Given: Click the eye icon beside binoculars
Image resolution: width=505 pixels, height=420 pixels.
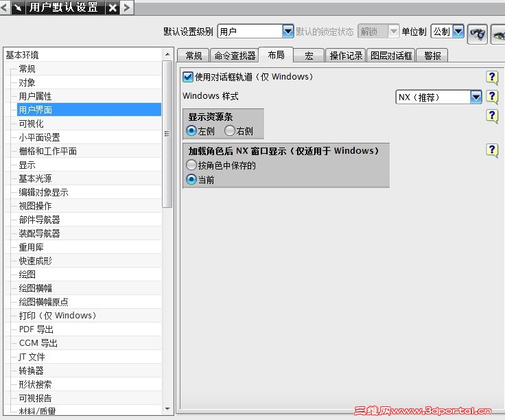Looking at the screenshot, I should click(498, 34).
